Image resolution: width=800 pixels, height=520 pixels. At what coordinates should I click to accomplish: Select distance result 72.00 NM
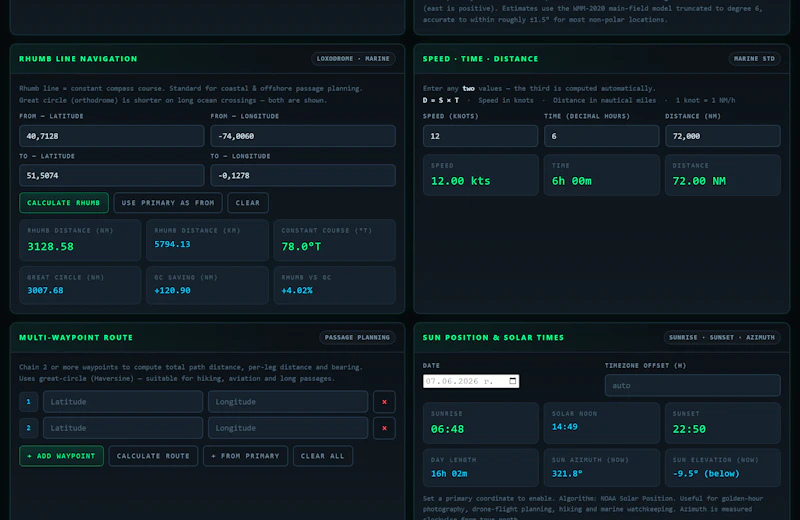[699, 181]
